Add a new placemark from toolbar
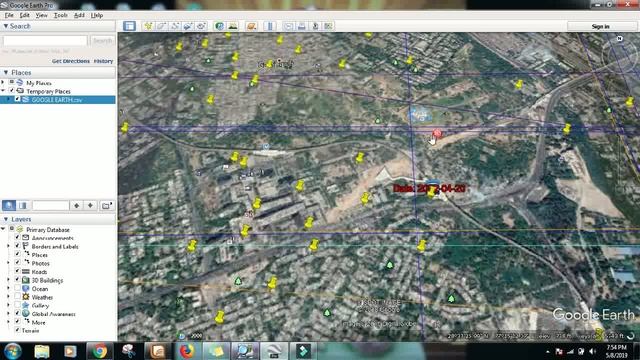This screenshot has height=360, width=640. pos(148,26)
